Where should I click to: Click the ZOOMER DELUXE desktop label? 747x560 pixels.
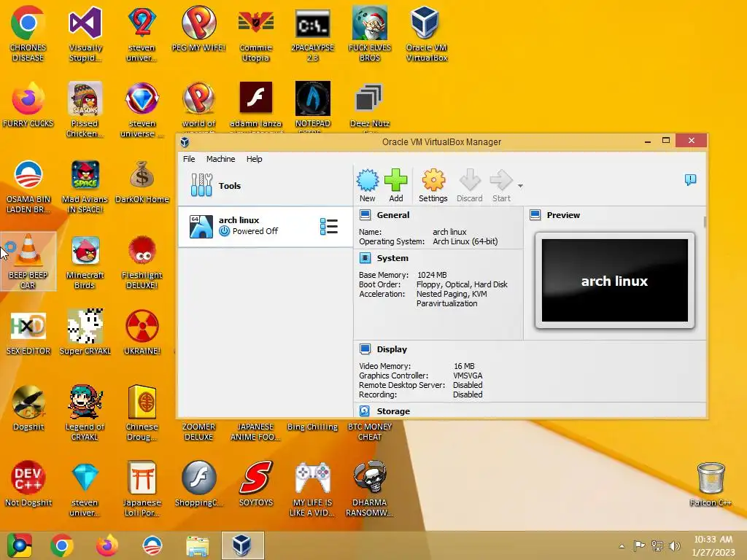pyautogui.click(x=198, y=432)
